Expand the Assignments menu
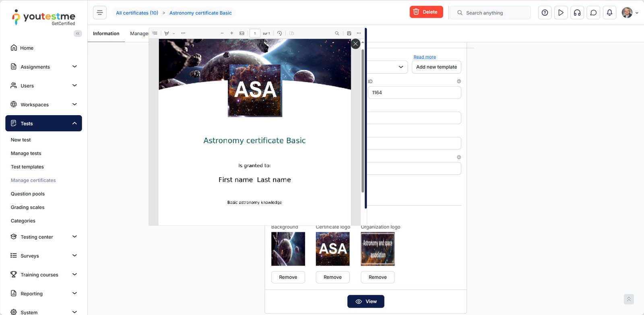644x315 pixels. [x=44, y=67]
